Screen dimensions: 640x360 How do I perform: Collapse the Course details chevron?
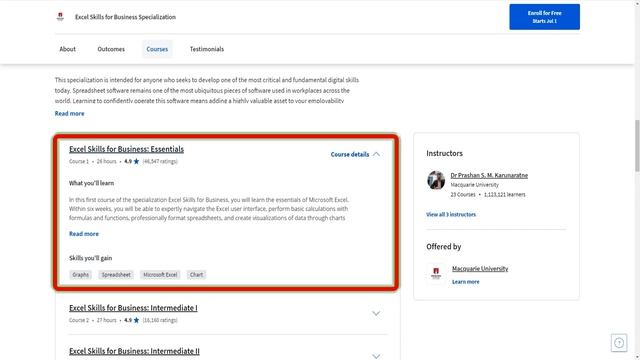376,154
